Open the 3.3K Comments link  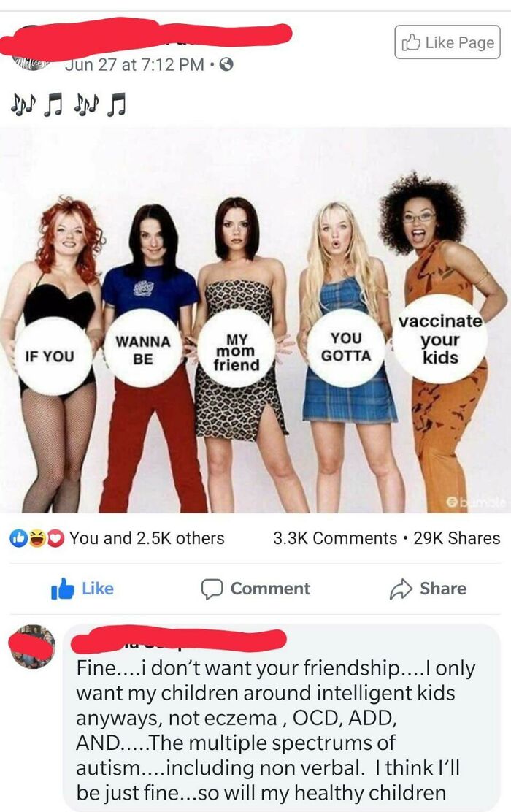click(x=335, y=539)
